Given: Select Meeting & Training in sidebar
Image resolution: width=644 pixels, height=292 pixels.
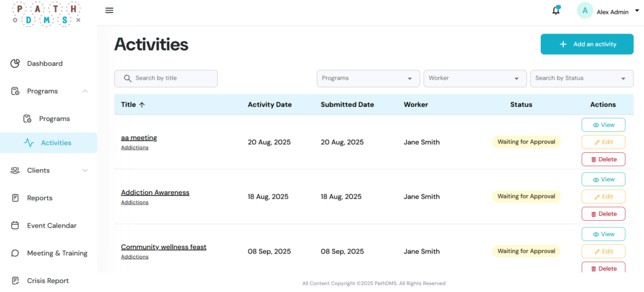Looking at the screenshot, I should (x=57, y=253).
